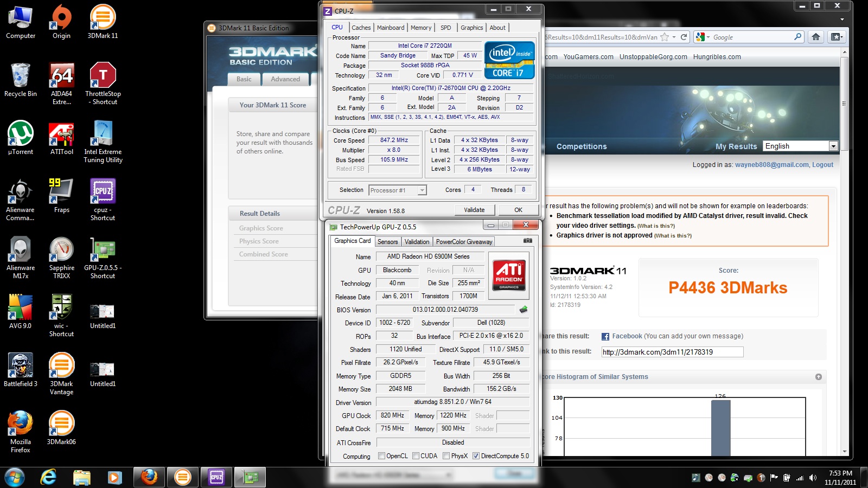Switch to the Mainboard tab in CPU-Z
This screenshot has height=488, width=868.
391,28
